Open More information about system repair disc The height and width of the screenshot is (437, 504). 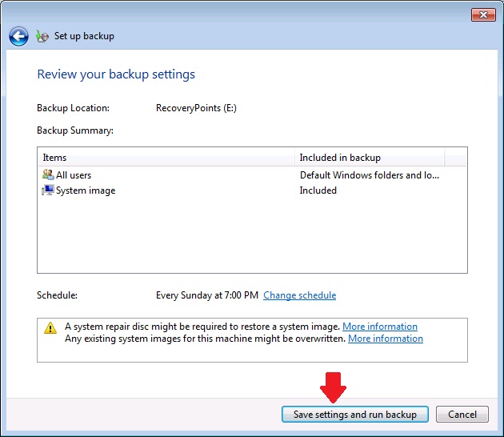(x=379, y=327)
